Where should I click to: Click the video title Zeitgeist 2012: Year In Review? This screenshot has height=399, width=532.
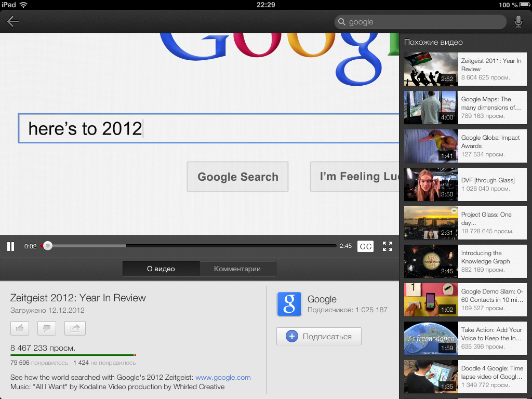click(x=78, y=298)
